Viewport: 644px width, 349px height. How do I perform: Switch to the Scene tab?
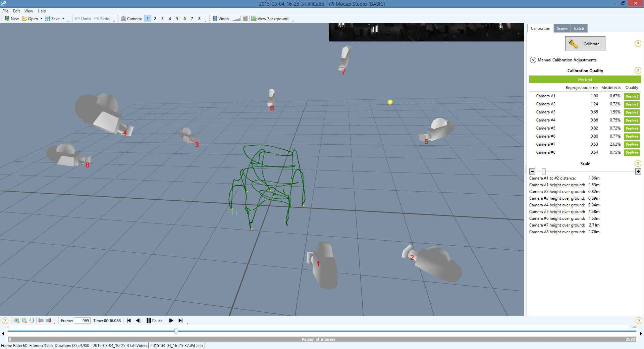point(562,29)
